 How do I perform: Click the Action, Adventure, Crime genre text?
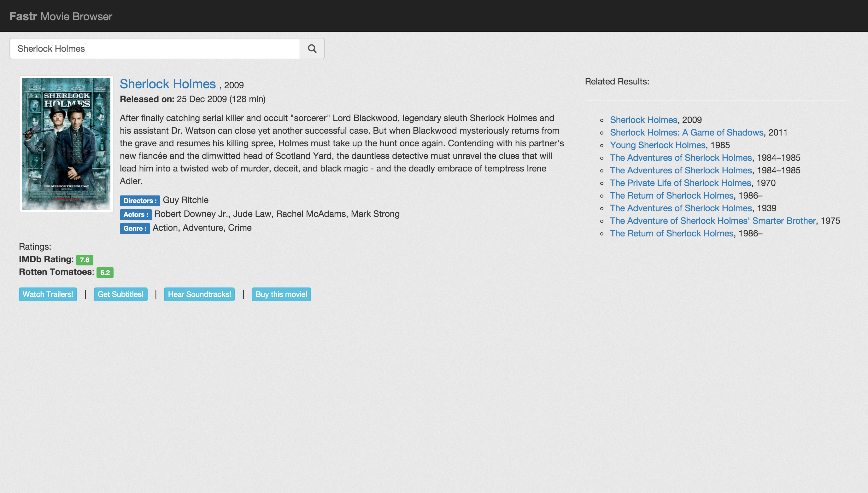202,228
